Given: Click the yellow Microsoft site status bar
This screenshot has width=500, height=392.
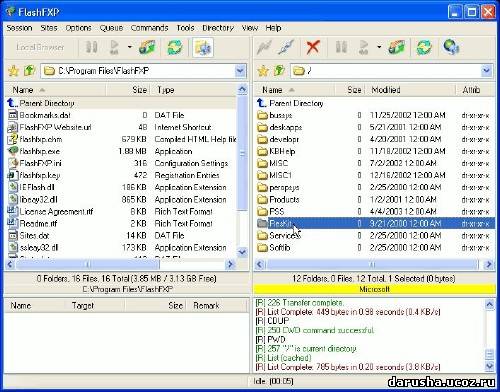Looking at the screenshot, I should [x=375, y=289].
